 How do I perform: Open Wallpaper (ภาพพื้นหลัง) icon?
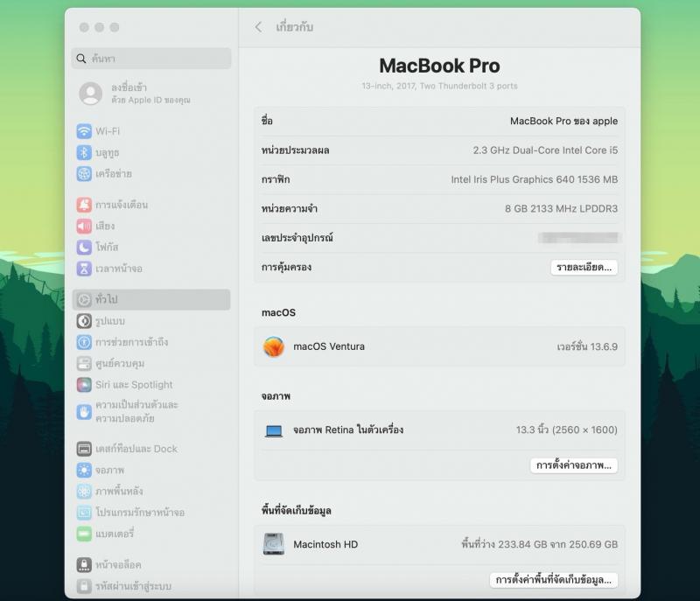pos(84,492)
